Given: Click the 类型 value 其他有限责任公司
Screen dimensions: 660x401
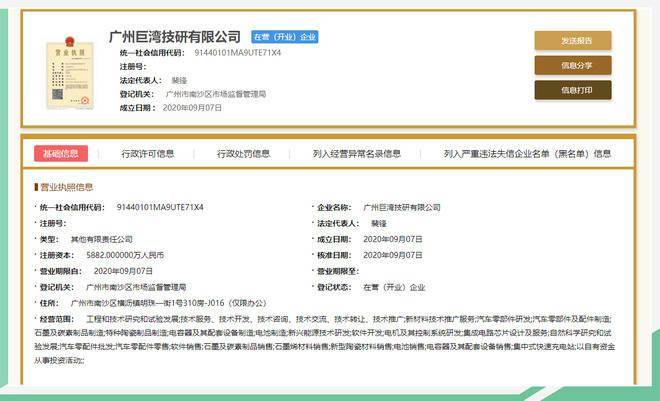Looking at the screenshot, I should 101,239.
